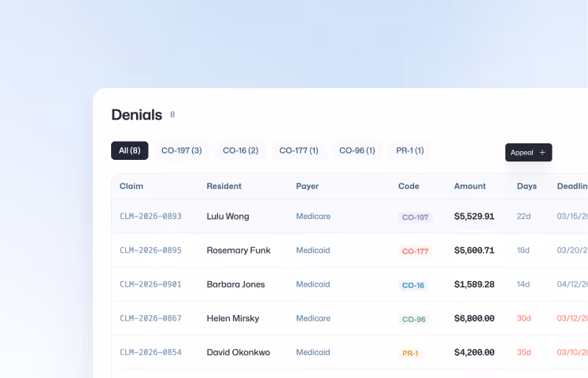Click the amount $4,200.00
Screen dimensions: 588x378
tap(474, 353)
